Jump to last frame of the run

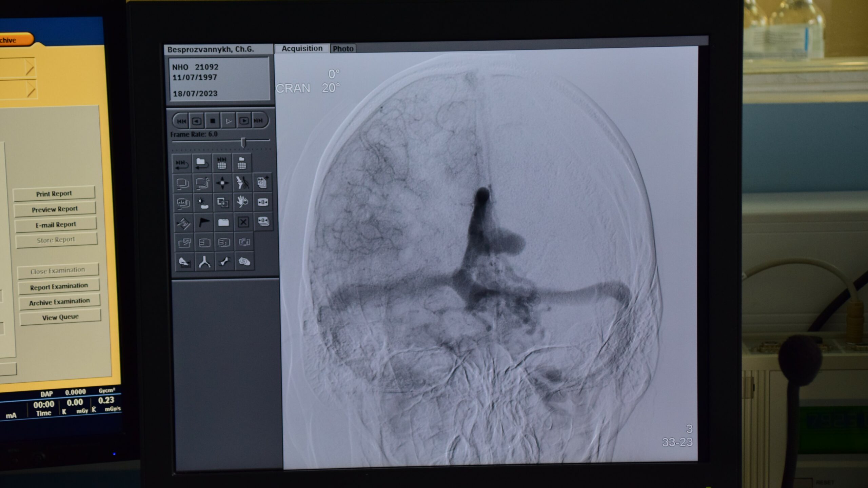(259, 121)
